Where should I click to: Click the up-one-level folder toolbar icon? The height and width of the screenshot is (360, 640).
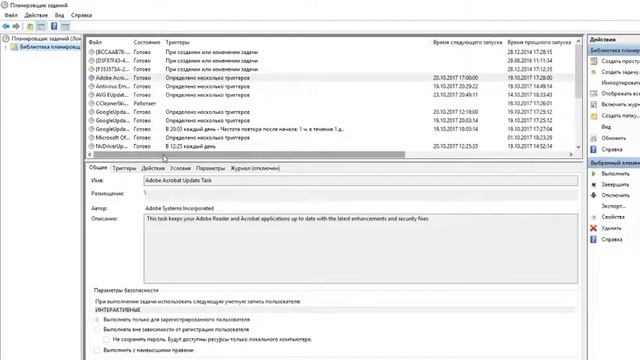pyautogui.click(x=30, y=27)
